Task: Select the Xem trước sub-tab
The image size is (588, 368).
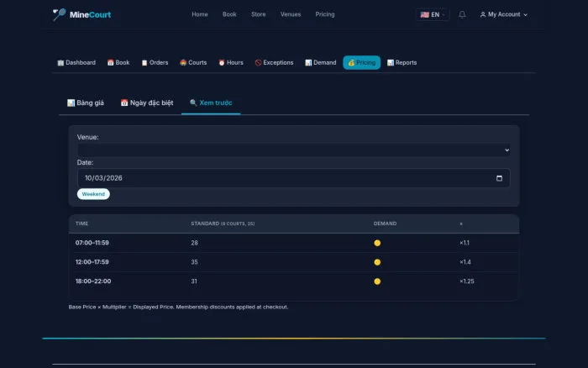Action: tap(211, 103)
